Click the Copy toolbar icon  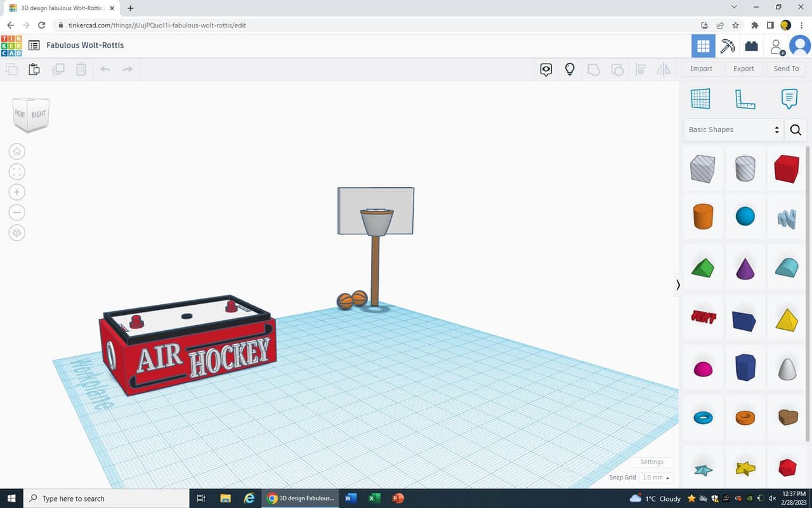[x=11, y=69]
